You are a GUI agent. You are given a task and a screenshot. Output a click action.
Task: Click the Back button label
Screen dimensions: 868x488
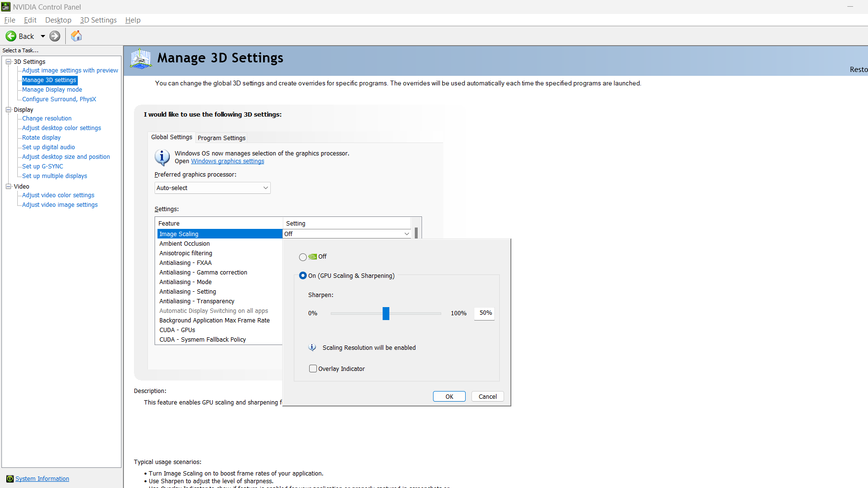26,36
